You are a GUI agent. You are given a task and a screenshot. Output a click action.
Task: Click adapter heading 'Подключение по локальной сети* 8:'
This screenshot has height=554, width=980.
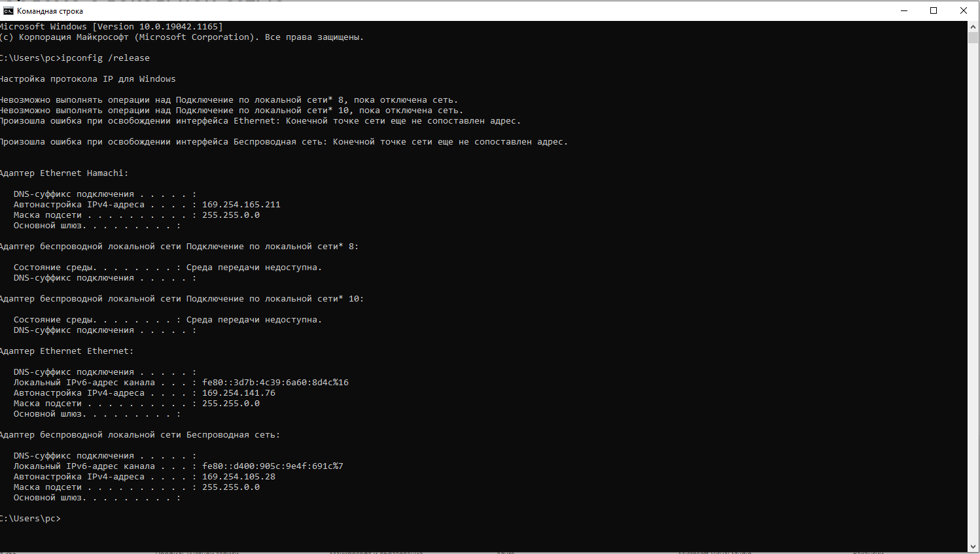[179, 247]
